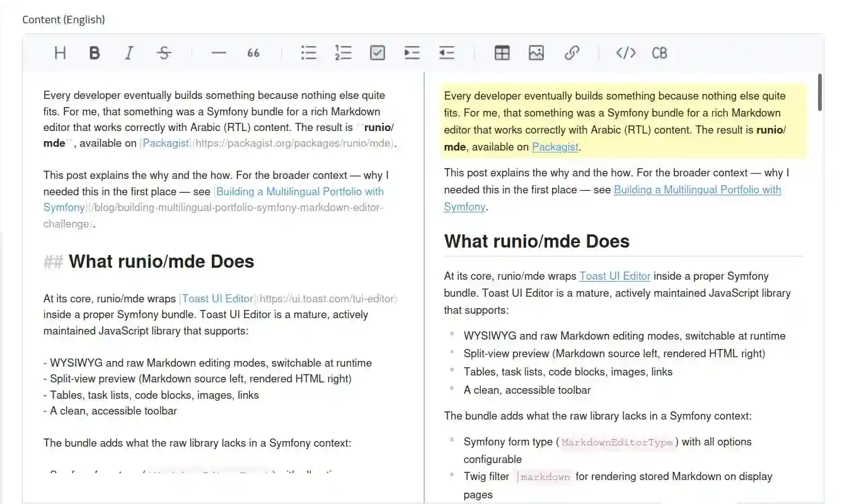The width and height of the screenshot is (842, 504).
Task: Insert a task list
Action: (x=378, y=53)
